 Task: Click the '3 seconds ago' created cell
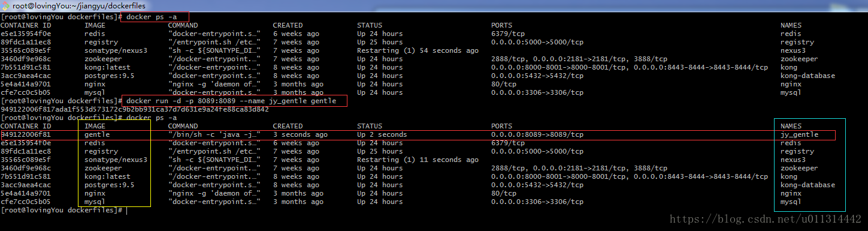(x=300, y=134)
